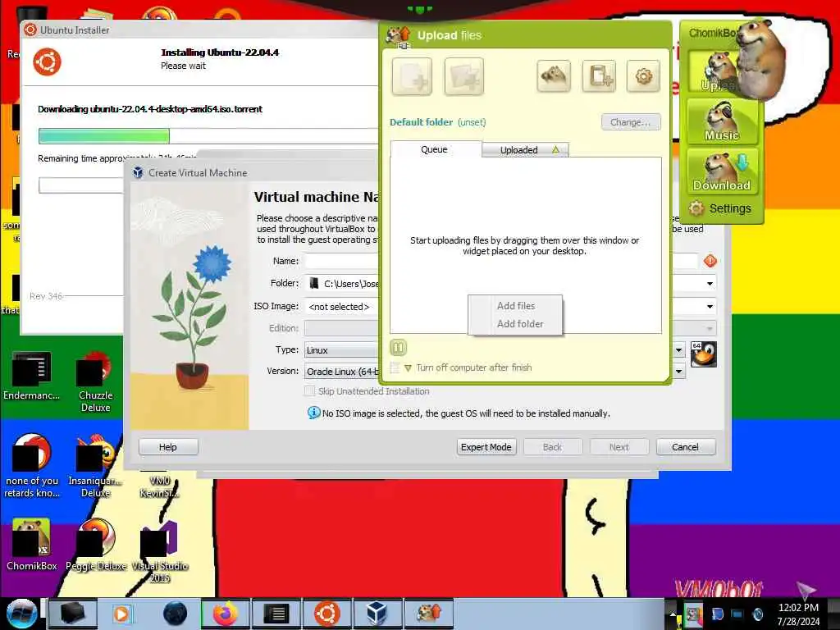
Task: Open Insaniquarium Deluxe desktop icon
Action: pos(95,466)
